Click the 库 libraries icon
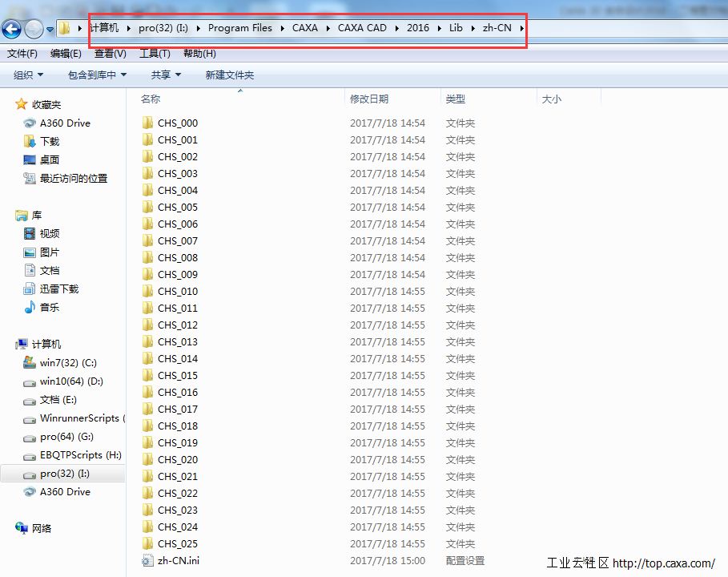 tap(22, 215)
